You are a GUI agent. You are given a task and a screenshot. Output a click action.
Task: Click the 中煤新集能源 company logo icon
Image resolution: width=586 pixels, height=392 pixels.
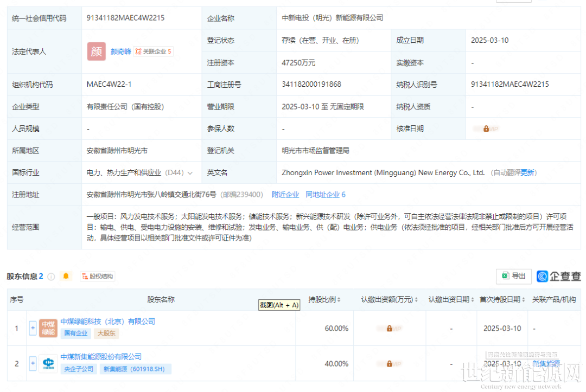point(48,363)
